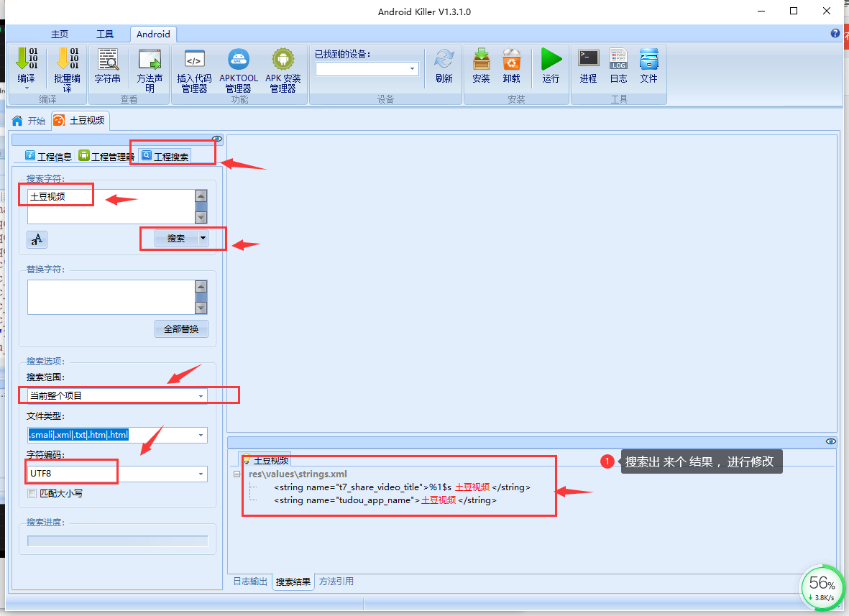Enable the 匹配大小写 checkbox

(32, 493)
